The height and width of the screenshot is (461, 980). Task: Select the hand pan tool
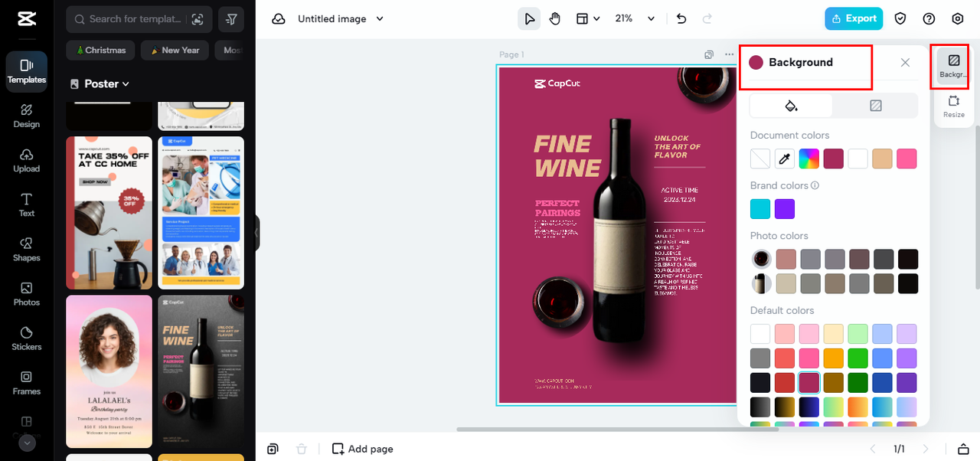(x=555, y=19)
